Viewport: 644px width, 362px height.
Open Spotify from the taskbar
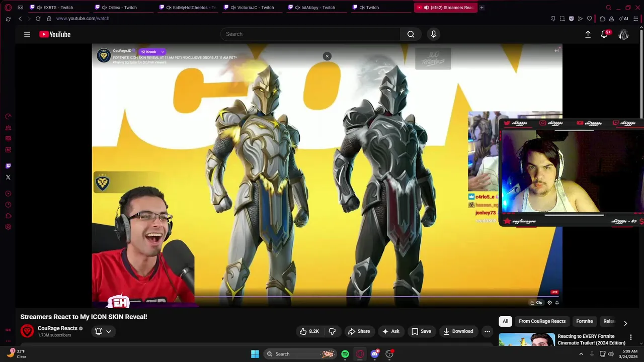pos(345,354)
